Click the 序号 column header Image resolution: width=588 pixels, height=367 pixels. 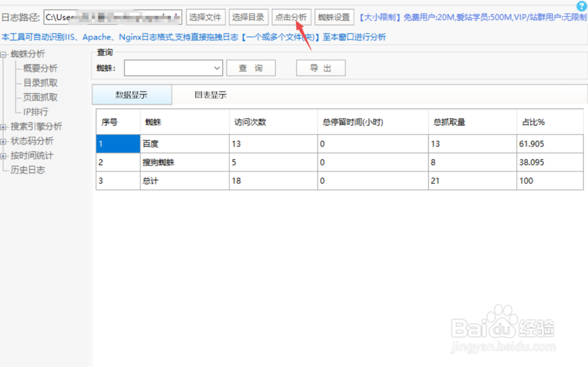coord(118,122)
